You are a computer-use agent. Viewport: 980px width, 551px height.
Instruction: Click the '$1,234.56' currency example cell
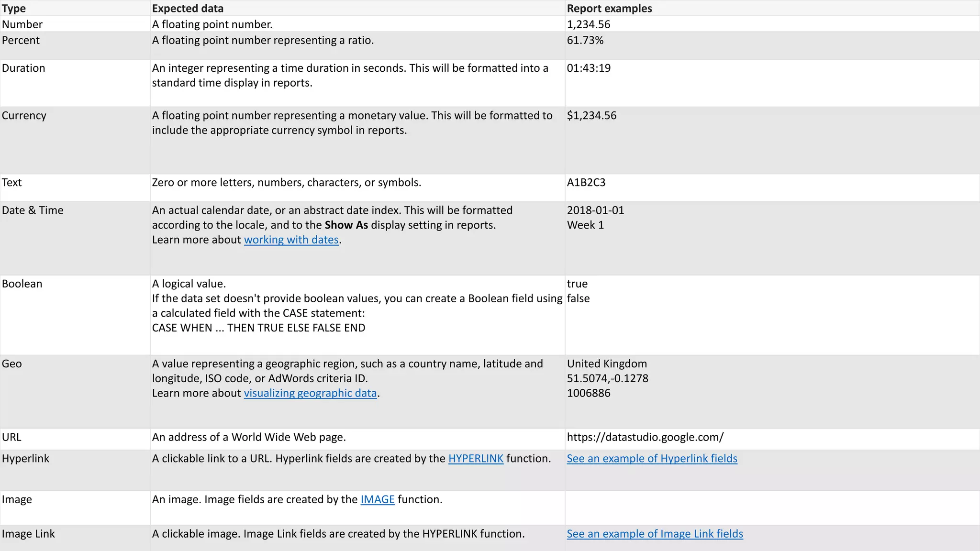(591, 116)
